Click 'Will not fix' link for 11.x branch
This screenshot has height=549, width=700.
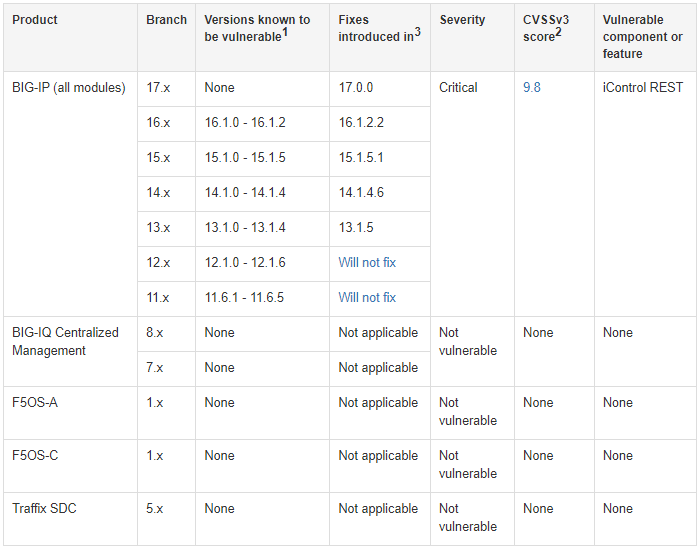click(x=367, y=298)
